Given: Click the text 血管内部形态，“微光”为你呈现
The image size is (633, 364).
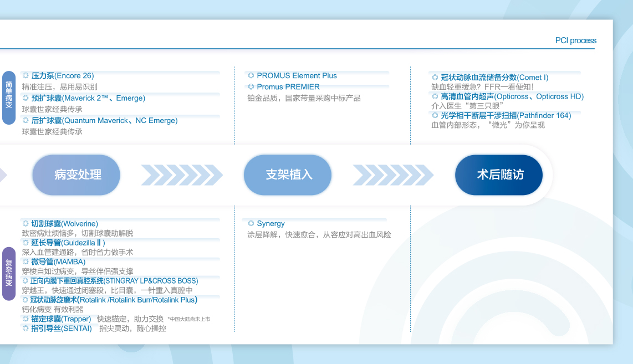Looking at the screenshot, I should [x=488, y=125].
